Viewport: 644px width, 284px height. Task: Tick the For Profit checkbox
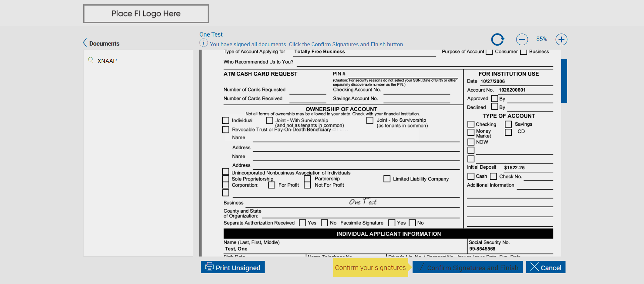[x=272, y=185]
